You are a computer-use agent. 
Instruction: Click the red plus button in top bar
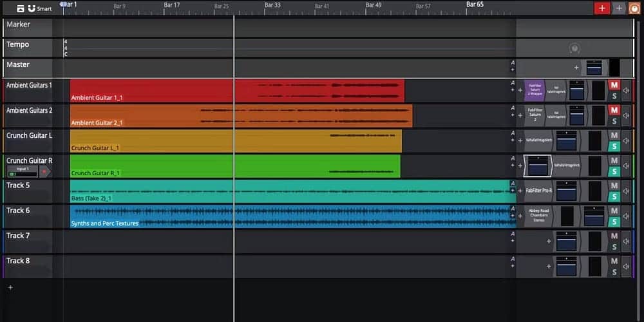[x=602, y=8]
